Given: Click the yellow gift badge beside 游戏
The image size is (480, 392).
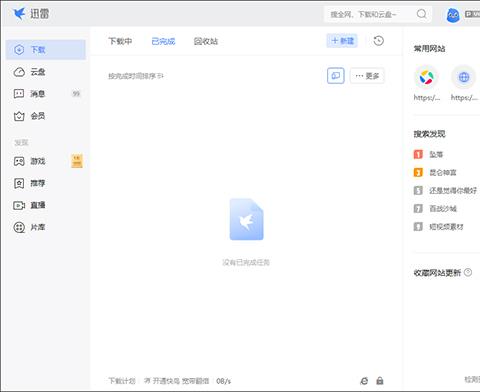Looking at the screenshot, I should [x=77, y=161].
